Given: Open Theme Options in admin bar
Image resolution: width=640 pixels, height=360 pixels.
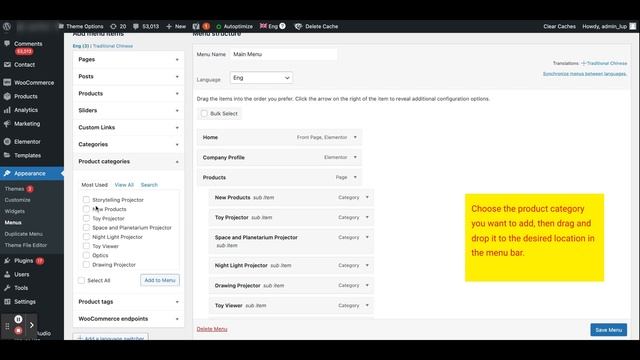Looking at the screenshot, I should click(80, 26).
